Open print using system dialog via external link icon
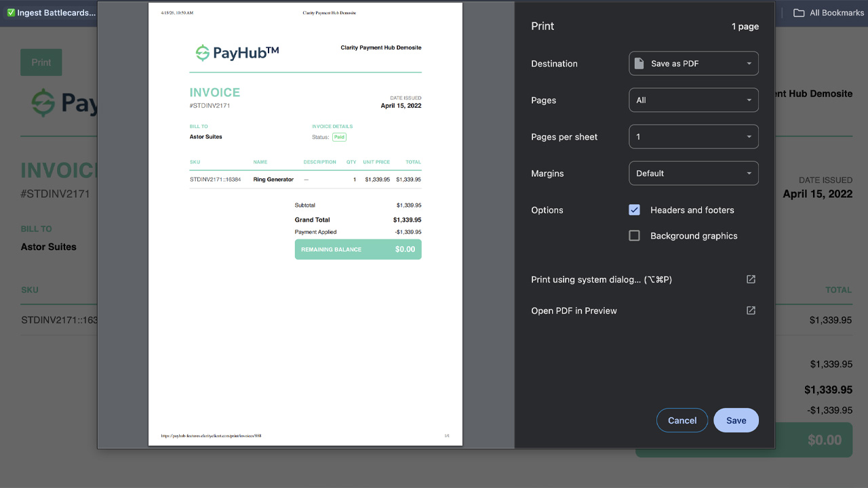Screen dimensions: 868x488 (x=751, y=279)
